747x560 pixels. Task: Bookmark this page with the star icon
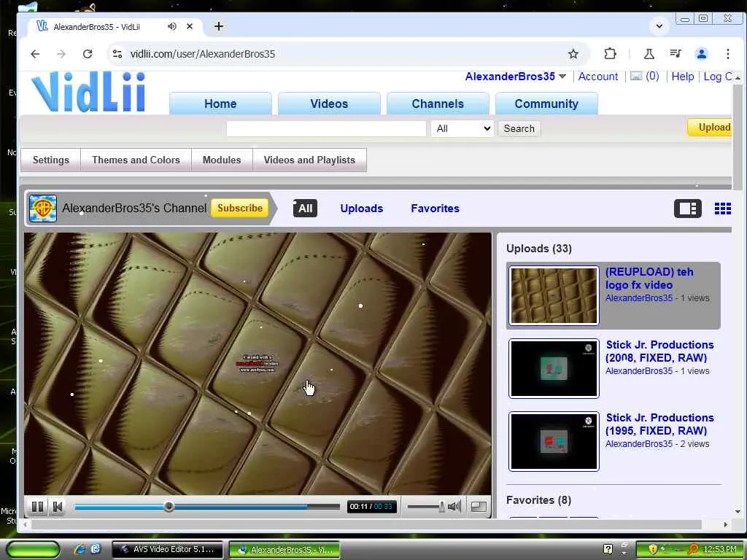tap(573, 54)
